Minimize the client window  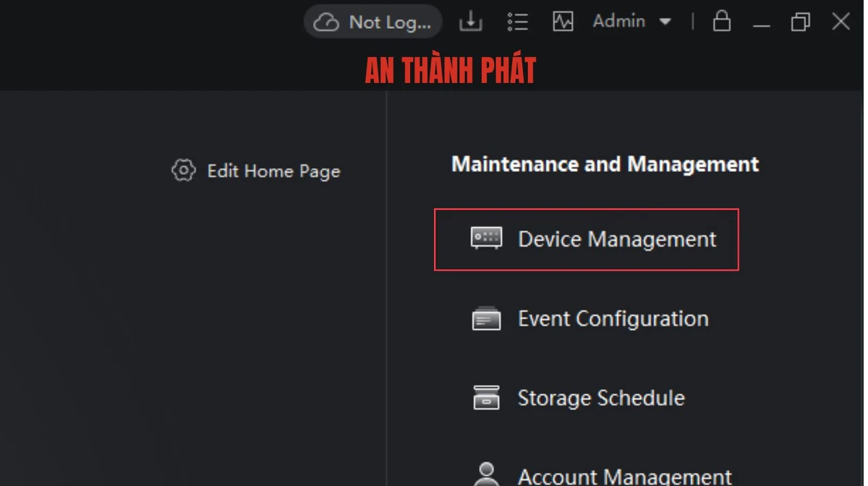[761, 22]
